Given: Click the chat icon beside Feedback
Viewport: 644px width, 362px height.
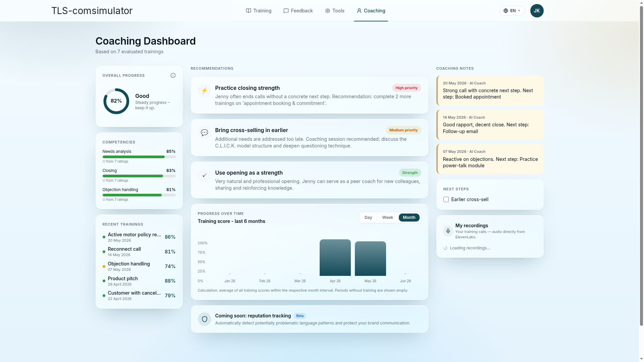Looking at the screenshot, I should click(286, 11).
